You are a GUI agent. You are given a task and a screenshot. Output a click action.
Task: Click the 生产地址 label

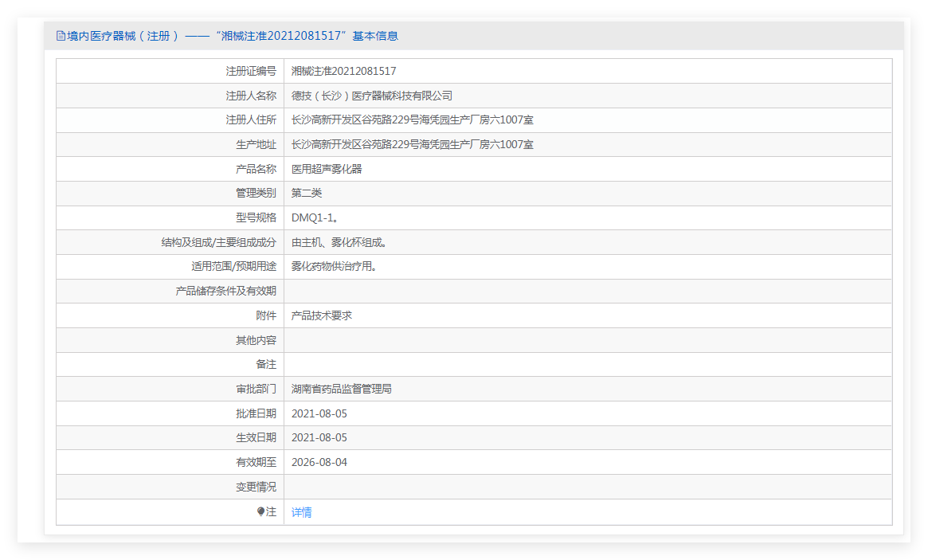(256, 144)
